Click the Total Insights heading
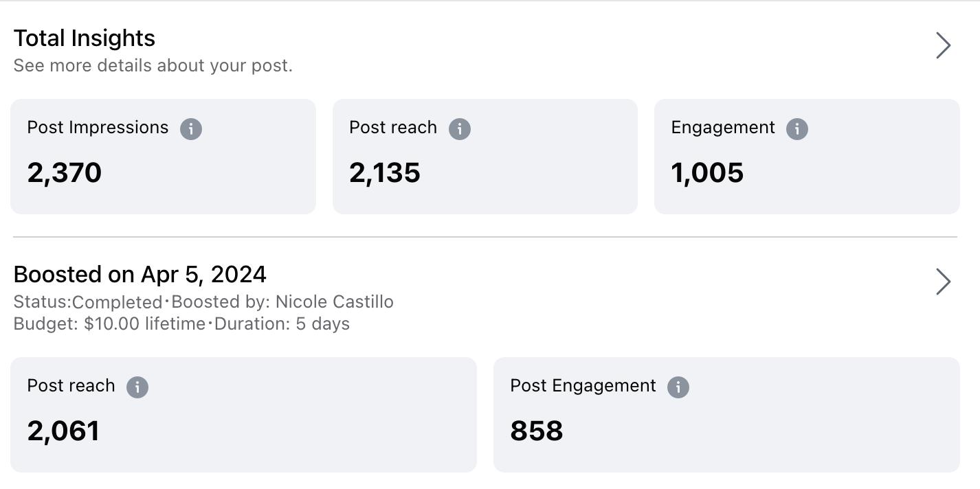The image size is (980, 489). coord(85,38)
